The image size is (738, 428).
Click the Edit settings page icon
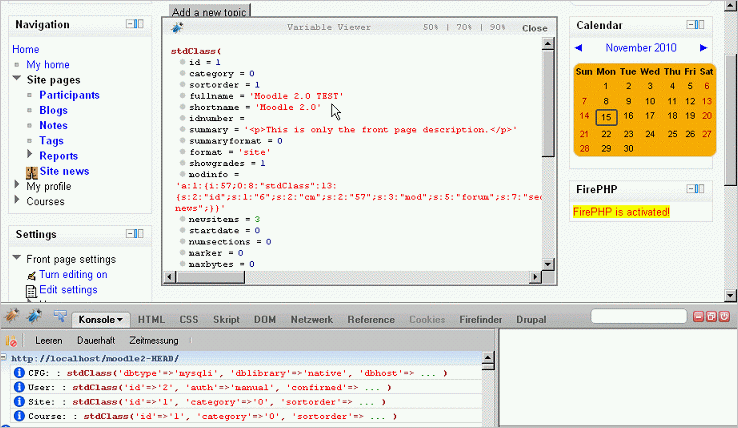click(31, 290)
